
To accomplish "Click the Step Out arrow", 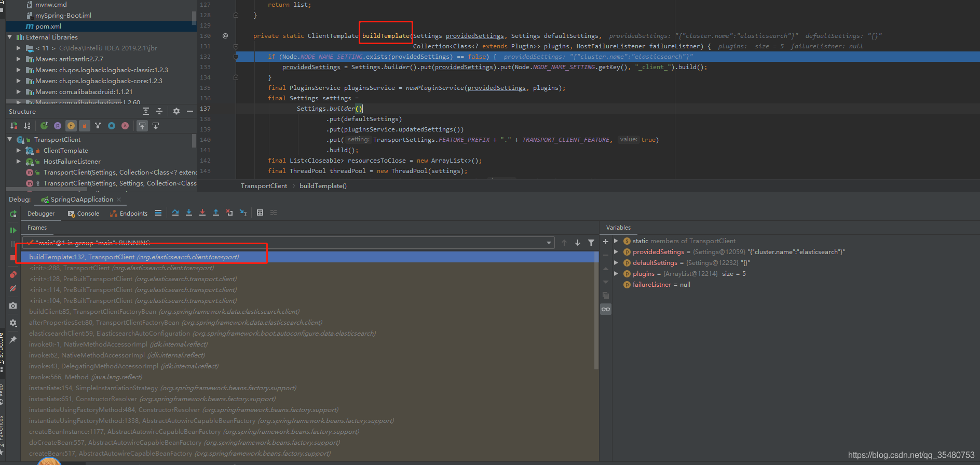I will click(215, 213).
